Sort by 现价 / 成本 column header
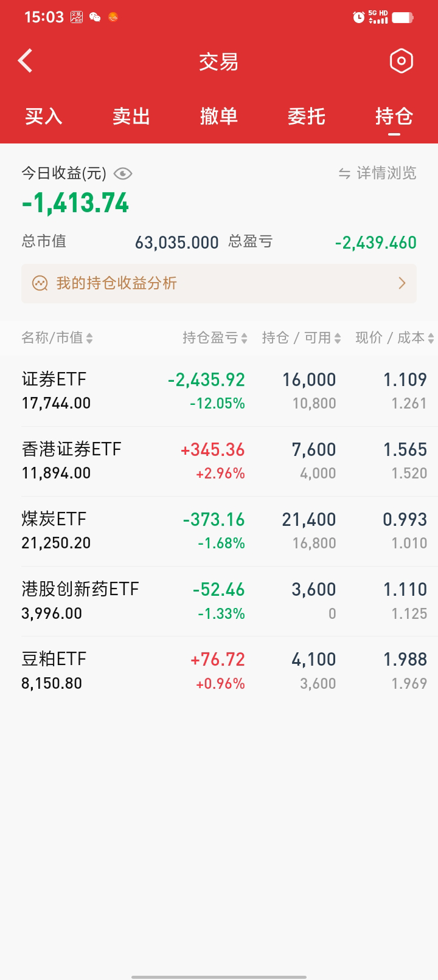Viewport: 438px width, 980px height. click(394, 338)
